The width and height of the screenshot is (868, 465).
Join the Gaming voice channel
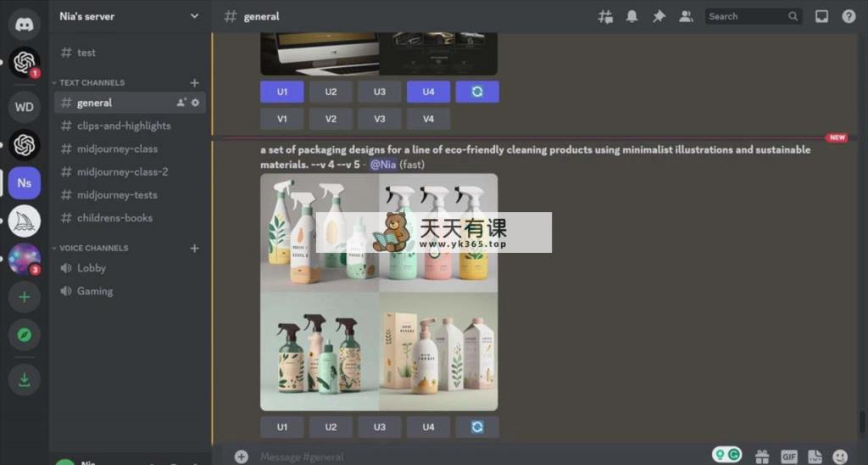(130, 291)
